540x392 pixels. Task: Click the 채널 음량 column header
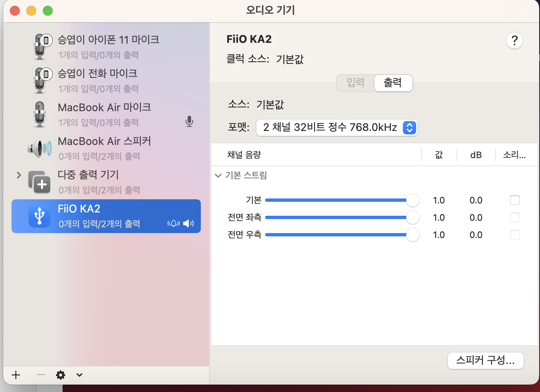point(244,155)
